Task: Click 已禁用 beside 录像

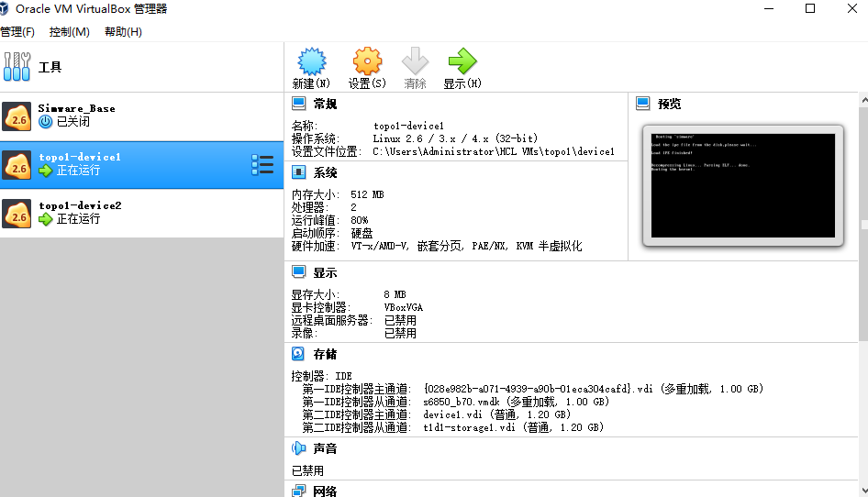Action: [x=400, y=334]
